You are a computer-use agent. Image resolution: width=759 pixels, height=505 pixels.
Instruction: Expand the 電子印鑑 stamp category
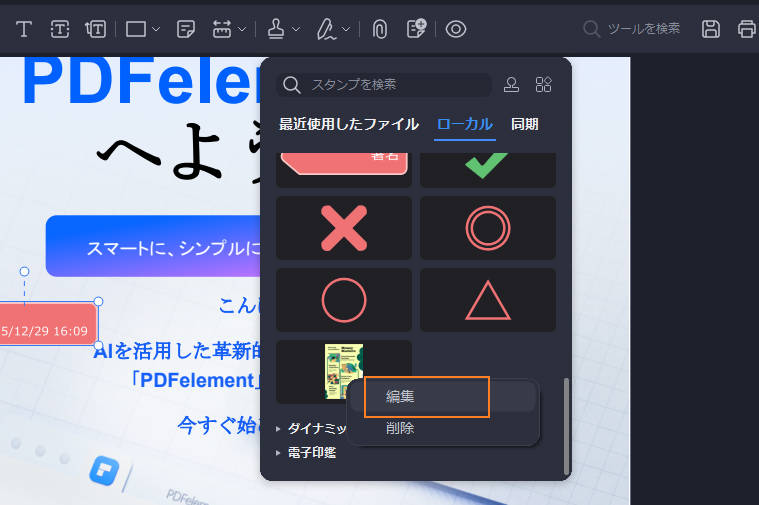[x=306, y=453]
